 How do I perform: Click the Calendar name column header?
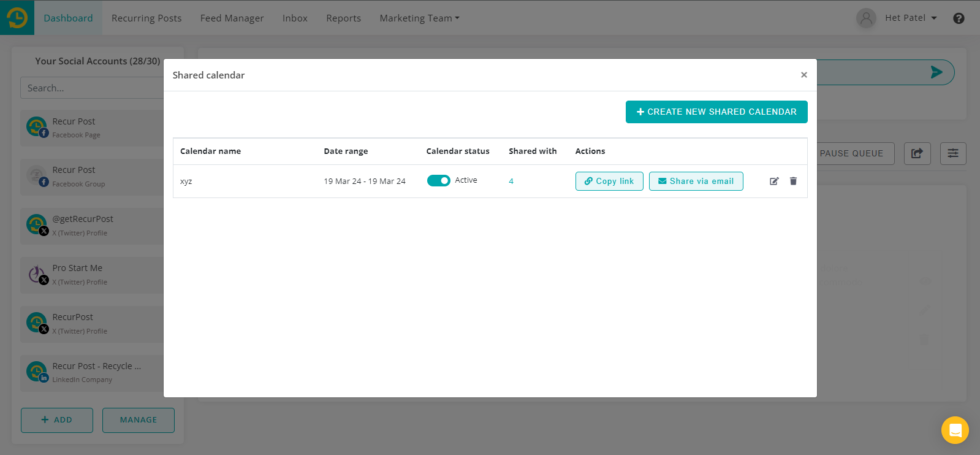[x=210, y=151]
